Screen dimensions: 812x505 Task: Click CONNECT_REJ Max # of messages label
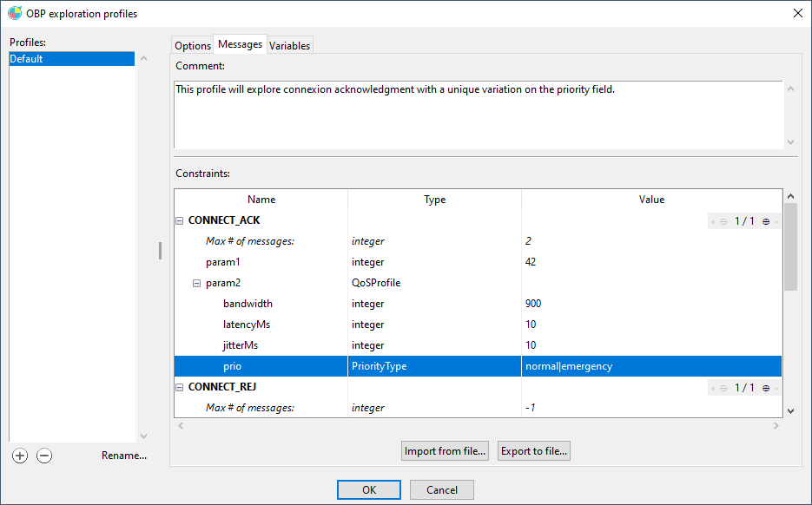pos(249,408)
